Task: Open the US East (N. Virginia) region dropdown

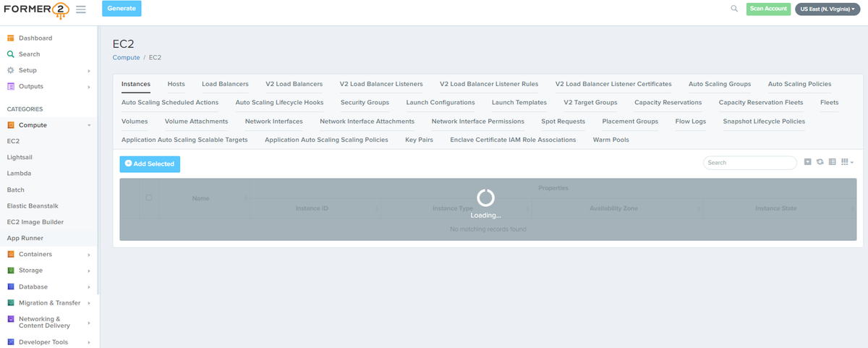Action: point(827,9)
